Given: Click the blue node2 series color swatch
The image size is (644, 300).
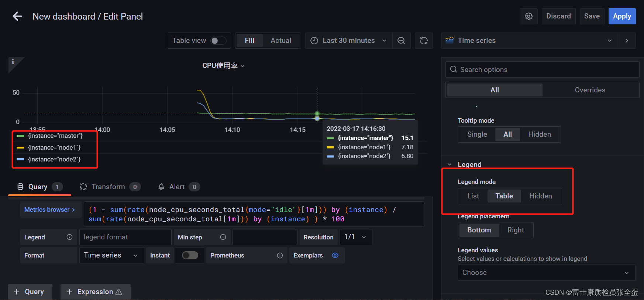Looking at the screenshot, I should pos(20,160).
